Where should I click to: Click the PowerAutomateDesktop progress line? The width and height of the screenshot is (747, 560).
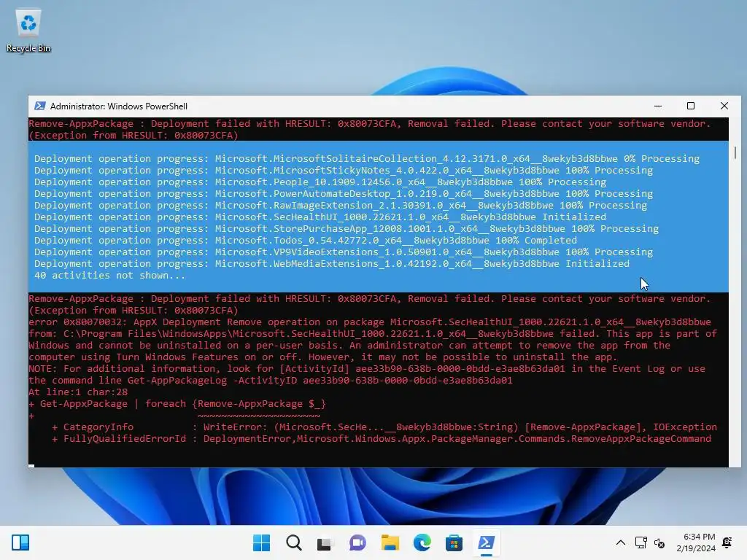click(344, 194)
